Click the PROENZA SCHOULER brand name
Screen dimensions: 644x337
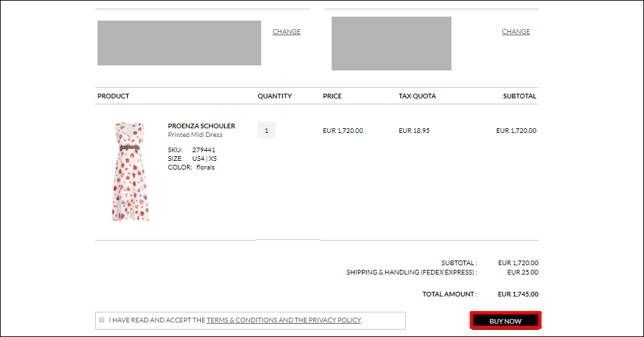pyautogui.click(x=201, y=126)
